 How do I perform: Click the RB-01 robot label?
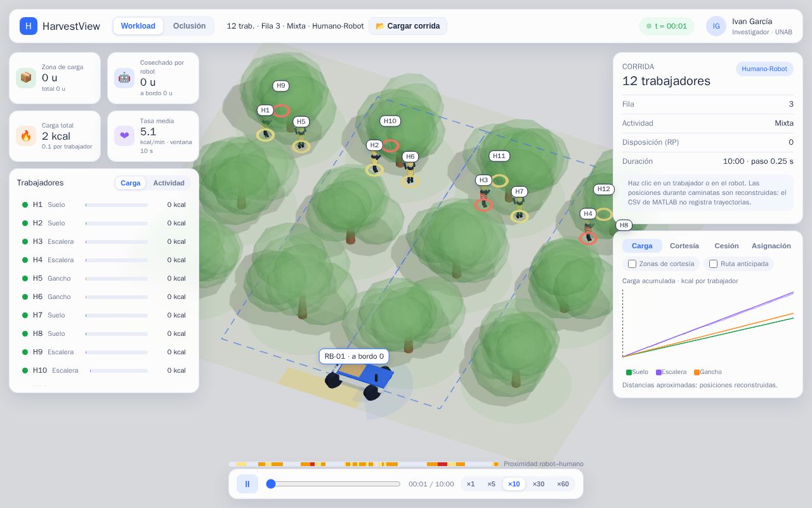point(354,356)
